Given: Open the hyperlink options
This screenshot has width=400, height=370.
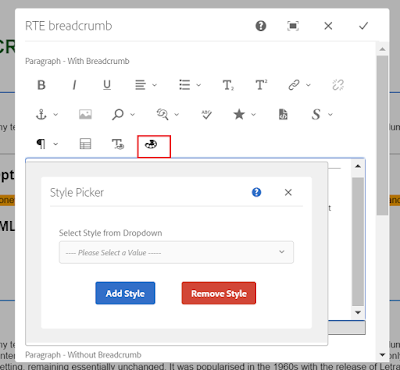Looking at the screenshot, I should tap(299, 85).
